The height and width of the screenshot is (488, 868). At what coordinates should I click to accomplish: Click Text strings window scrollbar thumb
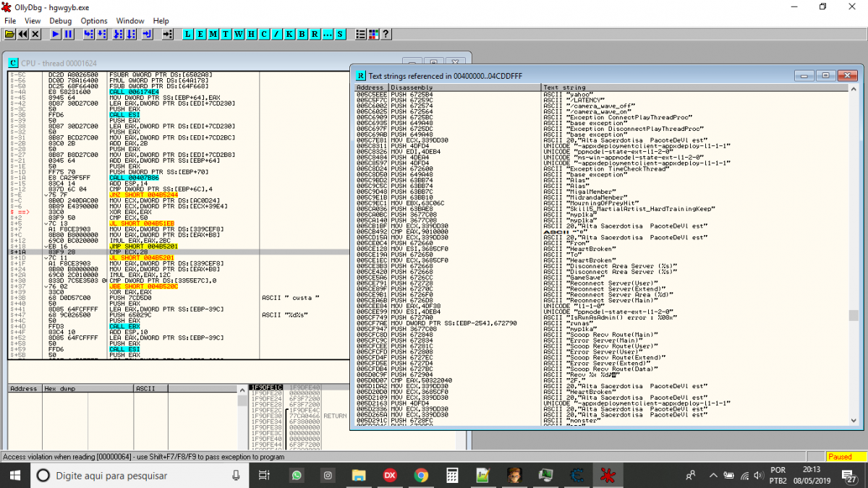[854, 315]
